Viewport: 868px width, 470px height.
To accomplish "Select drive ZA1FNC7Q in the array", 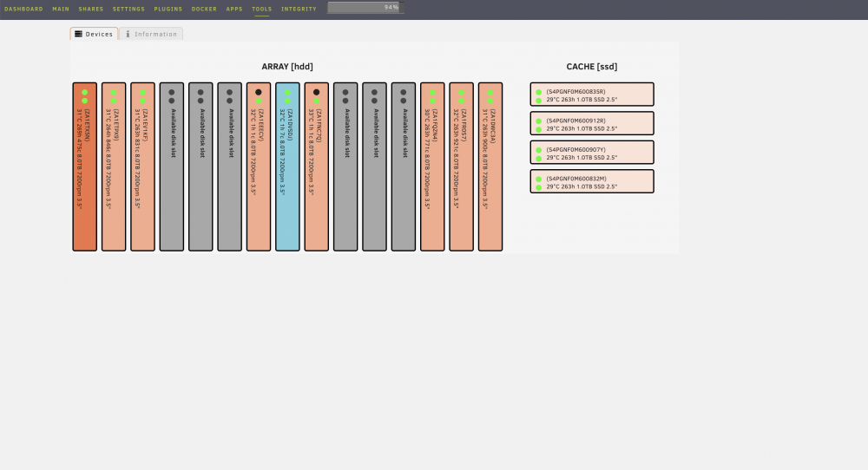I will pyautogui.click(x=317, y=166).
